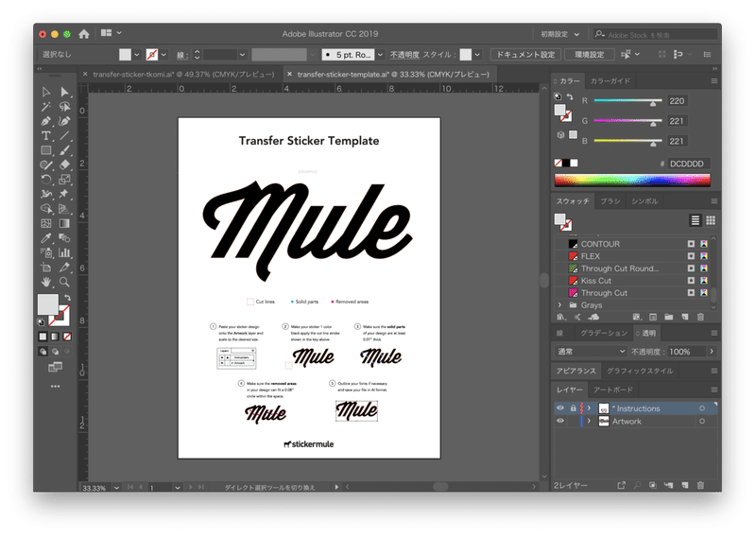Select the Zoom tool

coord(64,282)
